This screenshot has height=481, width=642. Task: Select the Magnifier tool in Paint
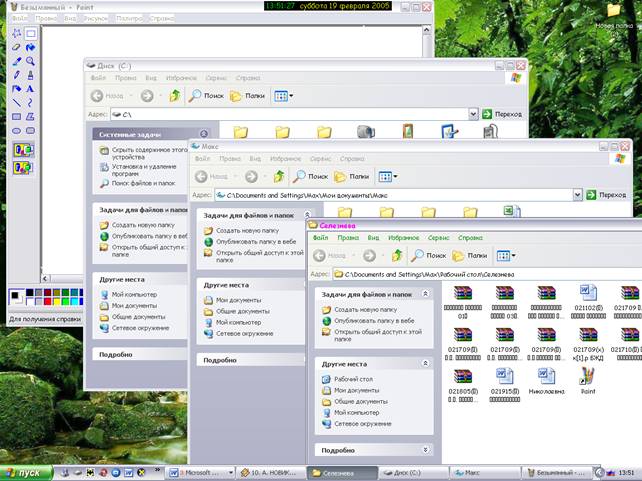31,61
